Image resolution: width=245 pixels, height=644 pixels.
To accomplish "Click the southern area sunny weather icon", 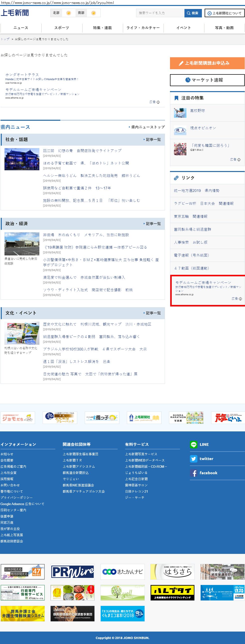I will tap(93, 13).
